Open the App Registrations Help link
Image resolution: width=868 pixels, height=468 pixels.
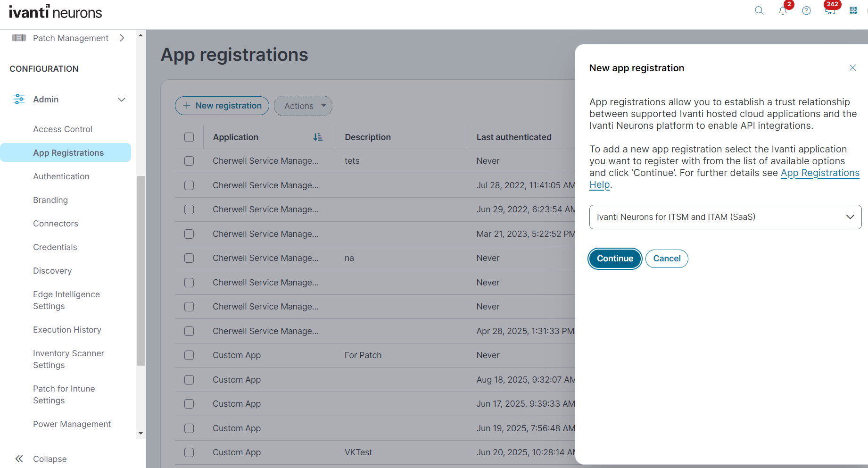pos(820,173)
